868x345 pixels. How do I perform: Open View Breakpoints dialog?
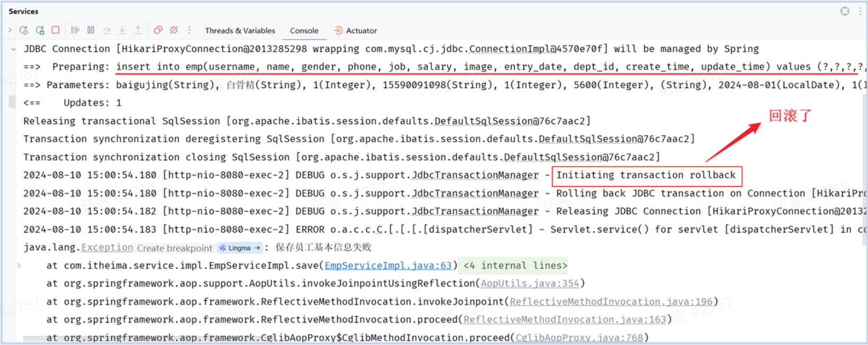coord(158,30)
